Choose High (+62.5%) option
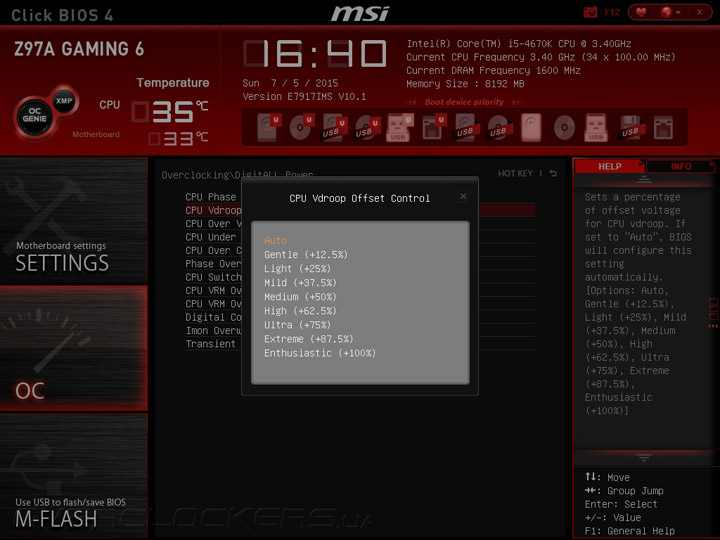 300,311
